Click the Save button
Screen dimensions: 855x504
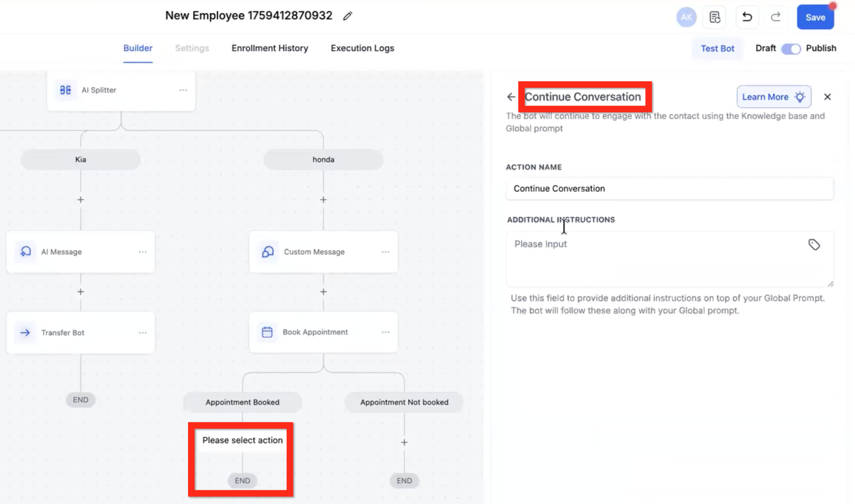[815, 17]
